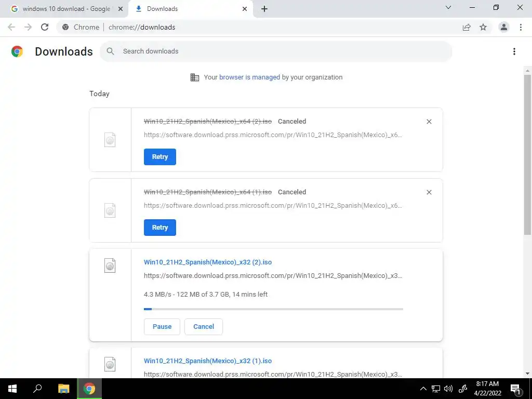Click the x64 (1).iso file icon

point(110,210)
